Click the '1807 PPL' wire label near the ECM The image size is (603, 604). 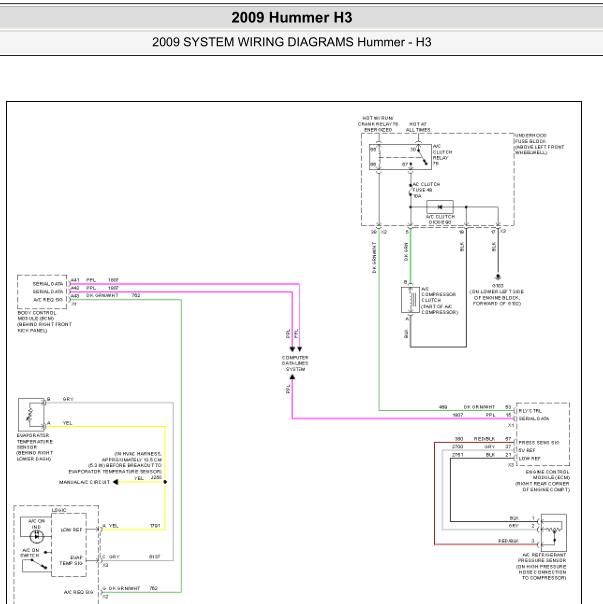point(474,415)
